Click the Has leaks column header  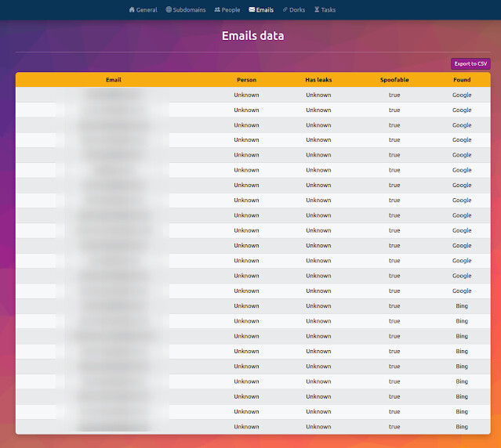[x=318, y=80]
